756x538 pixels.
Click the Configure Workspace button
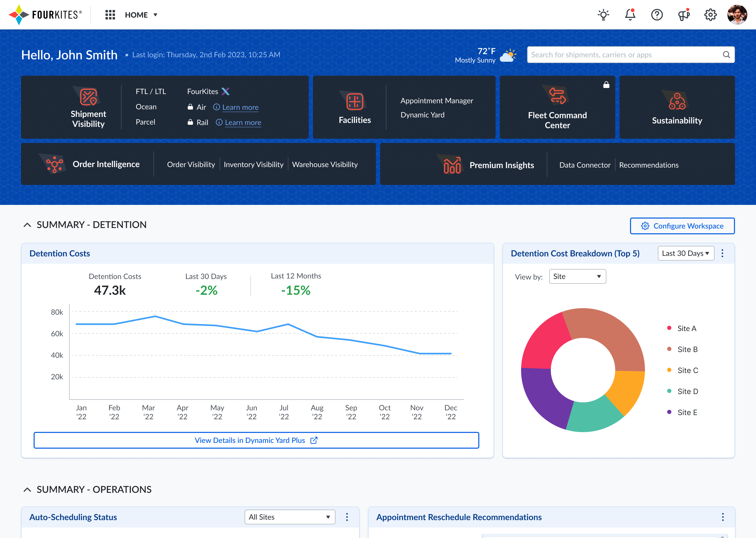[682, 226]
